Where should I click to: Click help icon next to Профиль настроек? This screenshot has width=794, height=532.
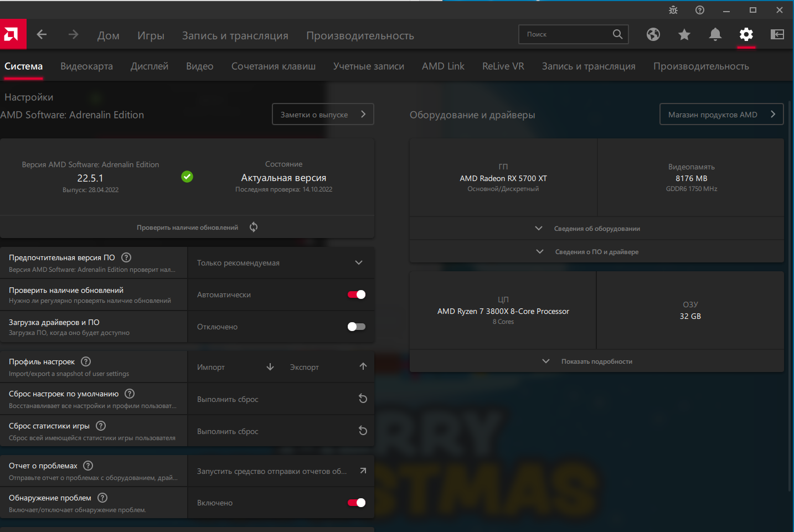click(86, 361)
